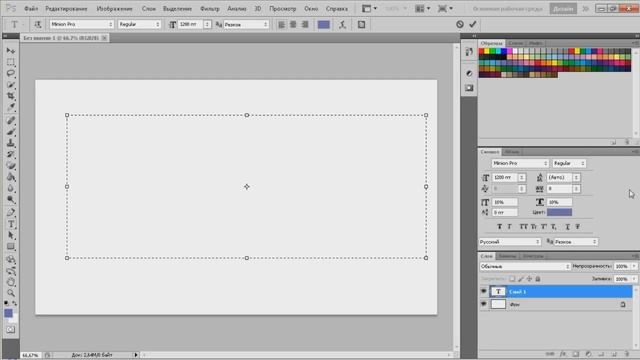
Task: Commit current text edits with checkmark
Action: (x=473, y=24)
